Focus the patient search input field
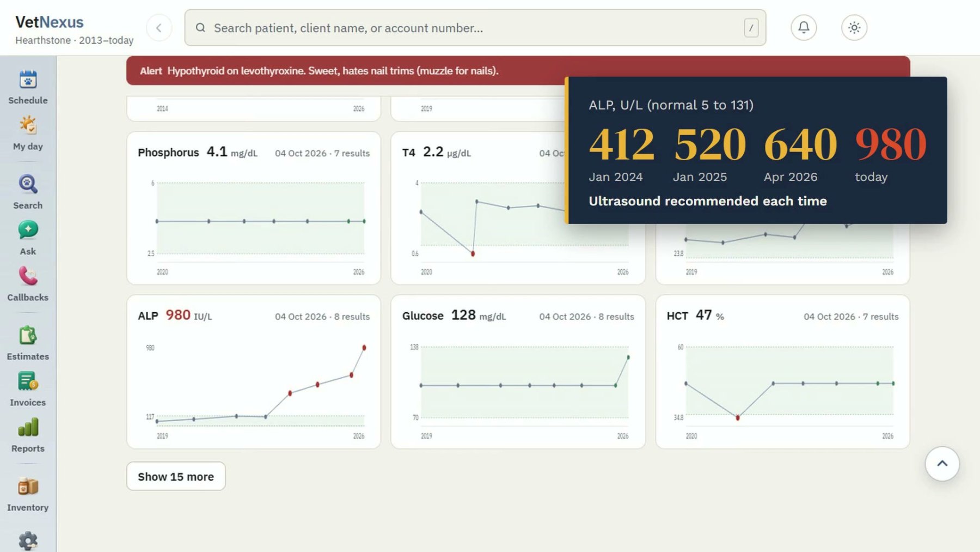Image resolution: width=980 pixels, height=552 pixels. (x=475, y=28)
